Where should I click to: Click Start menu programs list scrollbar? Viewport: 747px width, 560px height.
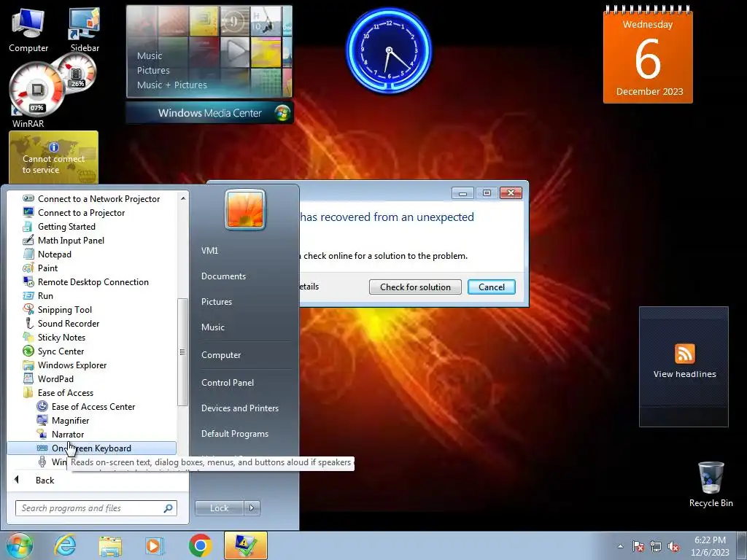(x=182, y=352)
